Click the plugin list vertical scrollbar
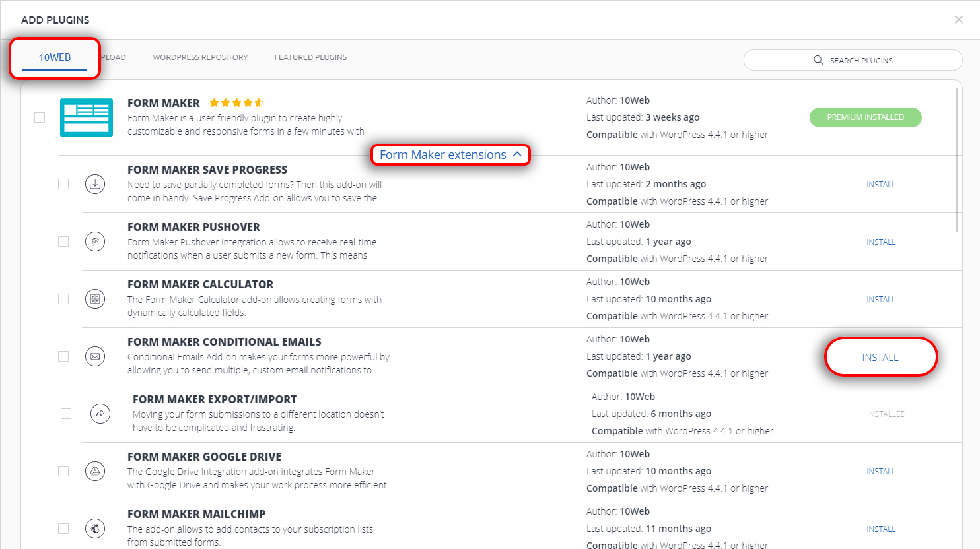Image resolution: width=980 pixels, height=549 pixels. (x=957, y=160)
